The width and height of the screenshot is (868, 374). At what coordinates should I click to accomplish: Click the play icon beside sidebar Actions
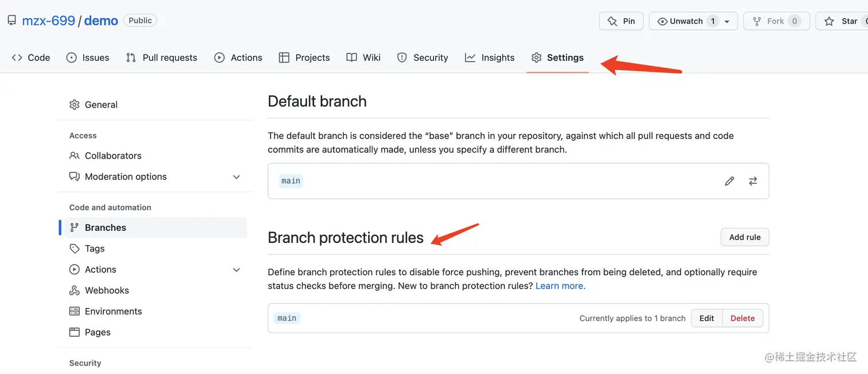pos(74,269)
